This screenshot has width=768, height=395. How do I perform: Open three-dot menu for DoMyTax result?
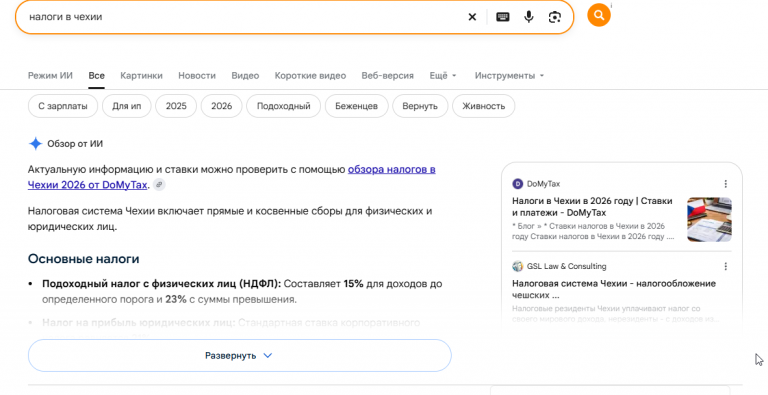point(725,184)
